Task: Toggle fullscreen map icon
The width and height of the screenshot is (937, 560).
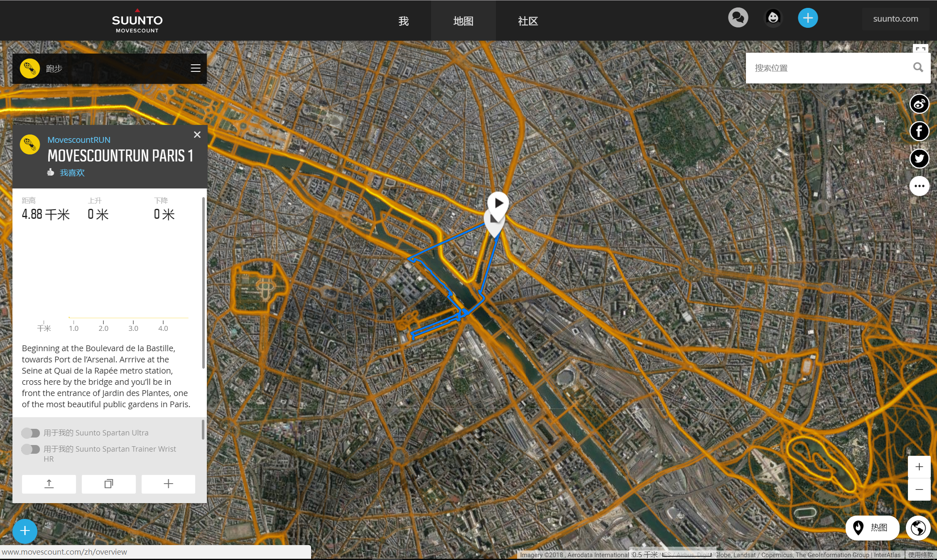Action: tap(921, 48)
